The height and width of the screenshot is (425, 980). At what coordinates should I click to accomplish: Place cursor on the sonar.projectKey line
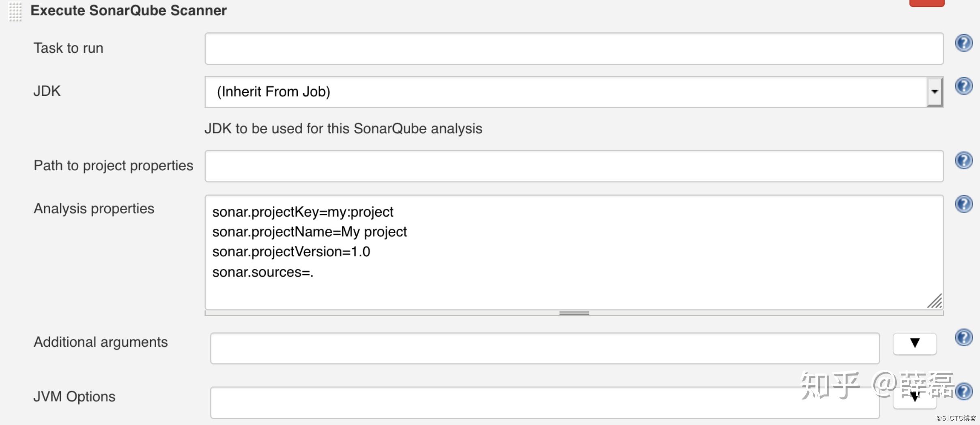pos(303,211)
